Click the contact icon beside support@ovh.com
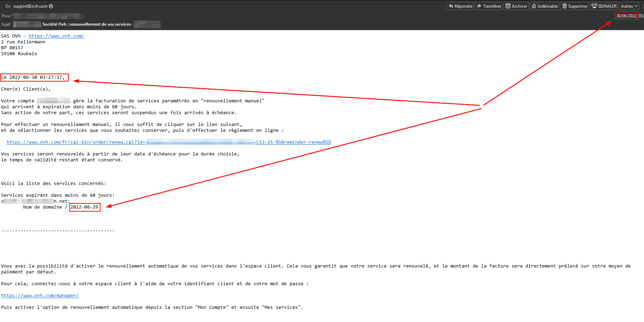644x322 pixels. tap(51, 6)
